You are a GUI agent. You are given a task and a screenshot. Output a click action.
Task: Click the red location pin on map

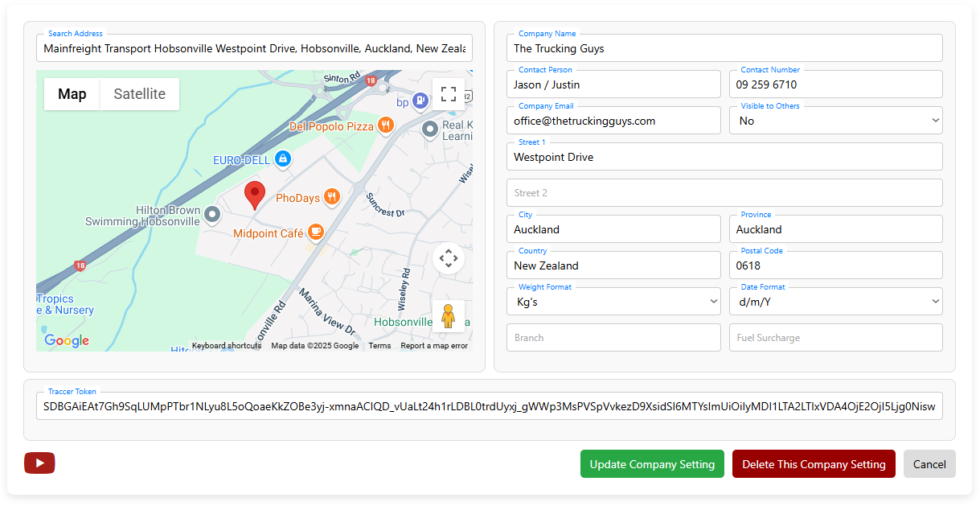point(255,195)
